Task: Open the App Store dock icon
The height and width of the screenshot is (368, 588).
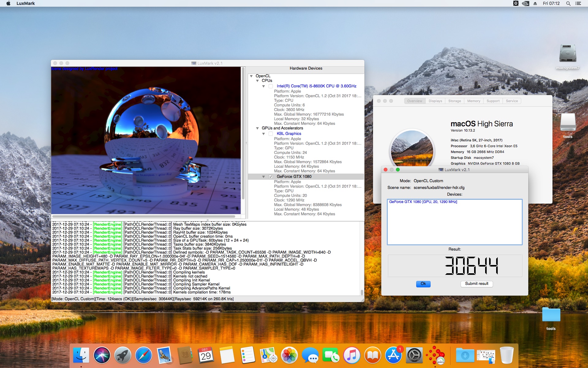Action: [x=393, y=355]
